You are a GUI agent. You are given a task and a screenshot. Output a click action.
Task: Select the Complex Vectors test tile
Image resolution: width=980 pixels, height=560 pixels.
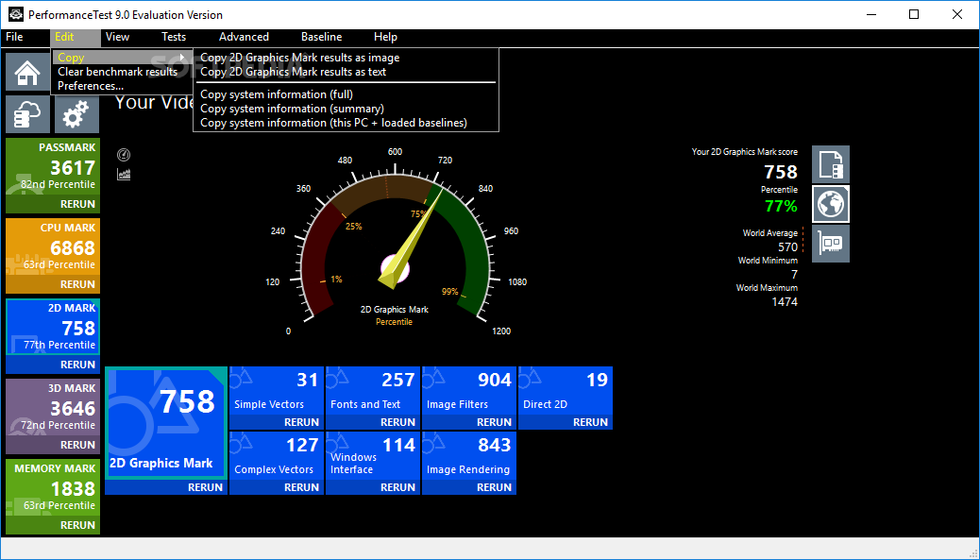277,455
